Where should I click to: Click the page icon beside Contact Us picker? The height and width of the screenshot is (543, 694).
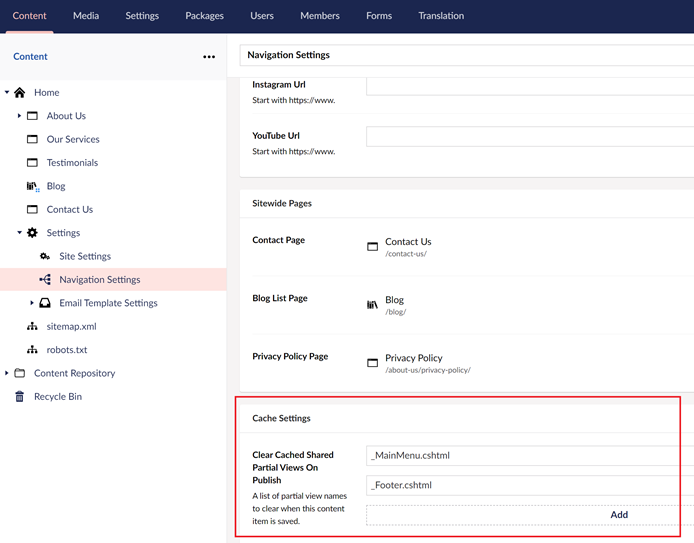[x=373, y=246]
